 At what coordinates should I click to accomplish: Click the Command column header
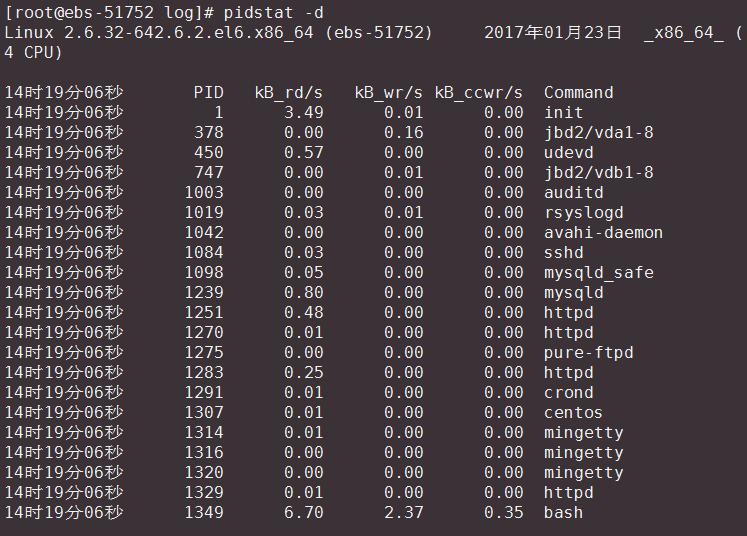(x=579, y=93)
